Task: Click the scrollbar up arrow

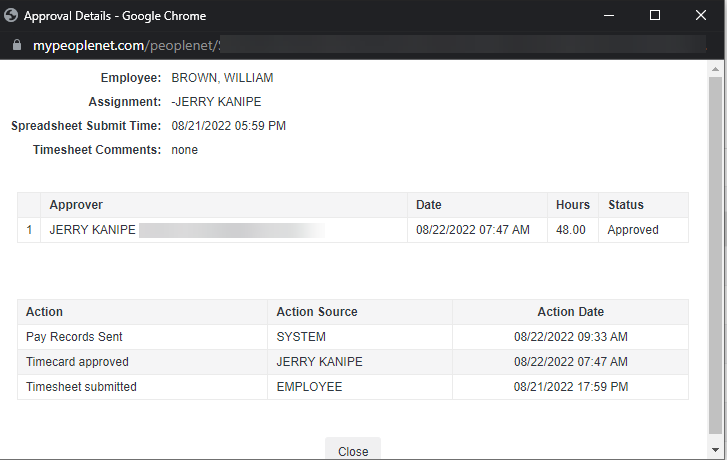Action: [x=716, y=69]
